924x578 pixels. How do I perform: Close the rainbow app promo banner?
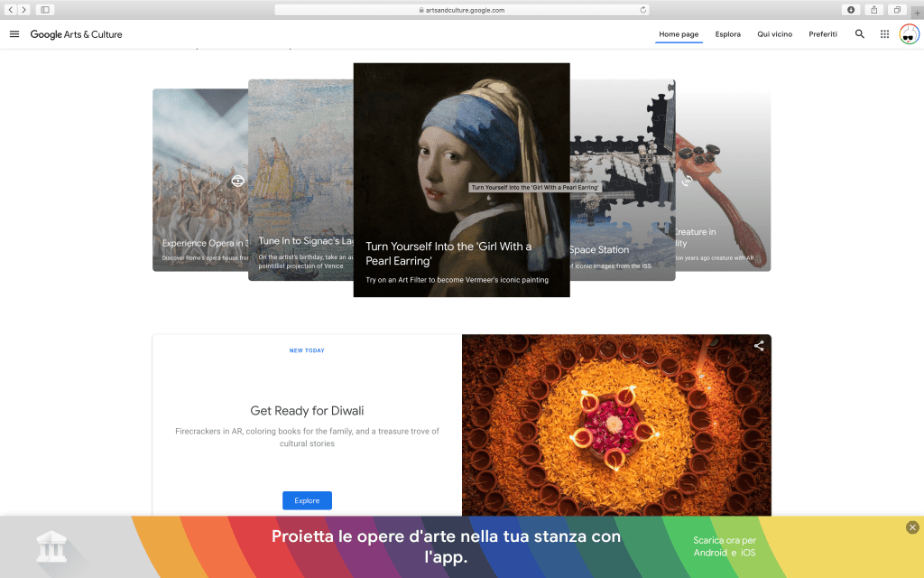[912, 527]
